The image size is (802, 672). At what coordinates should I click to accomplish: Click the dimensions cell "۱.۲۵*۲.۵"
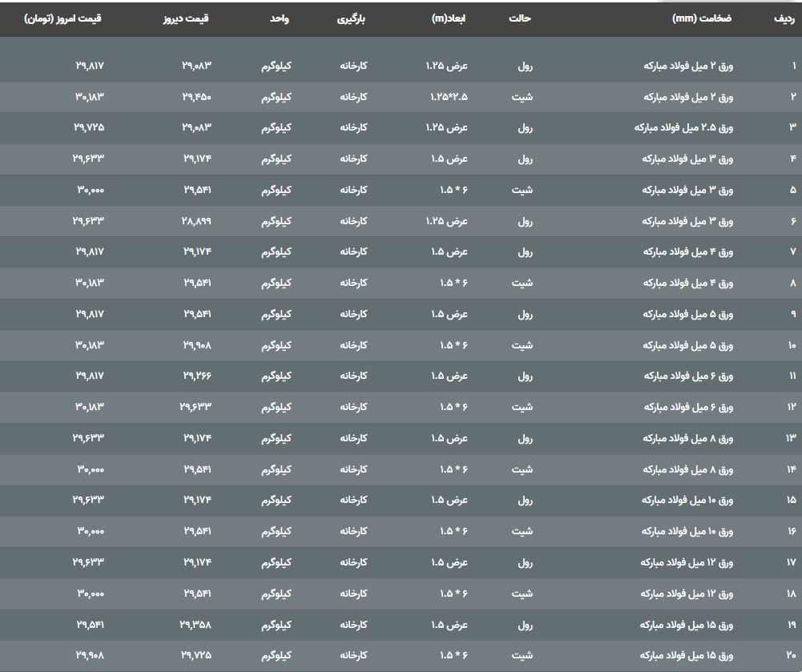click(449, 97)
